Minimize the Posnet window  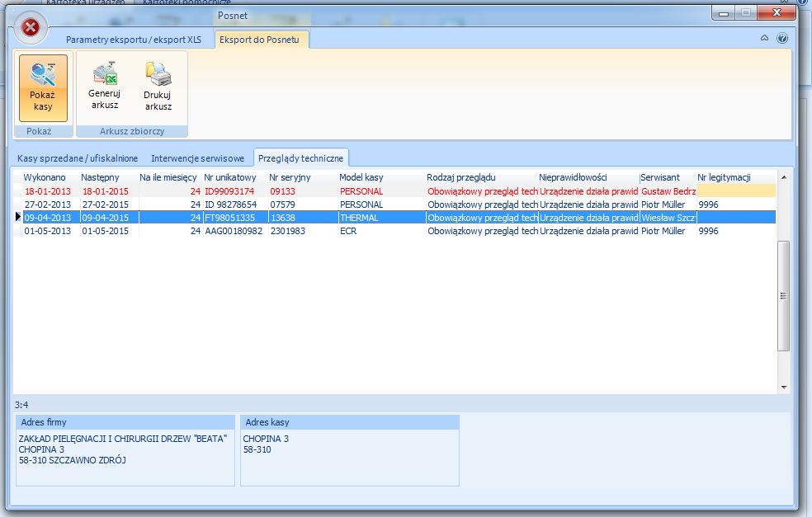point(724,13)
